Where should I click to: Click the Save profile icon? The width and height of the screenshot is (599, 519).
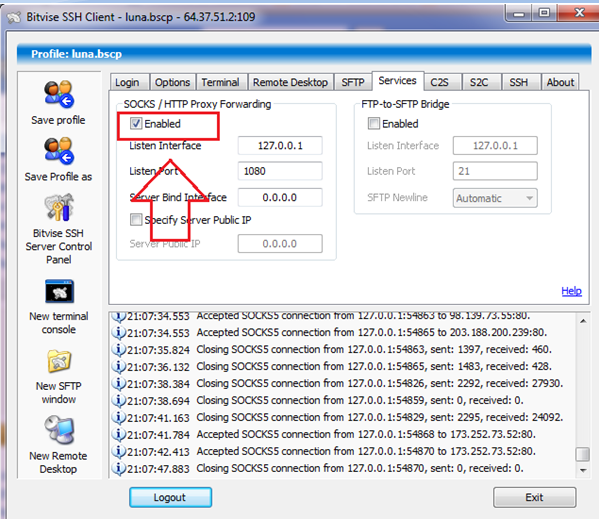pos(58,94)
